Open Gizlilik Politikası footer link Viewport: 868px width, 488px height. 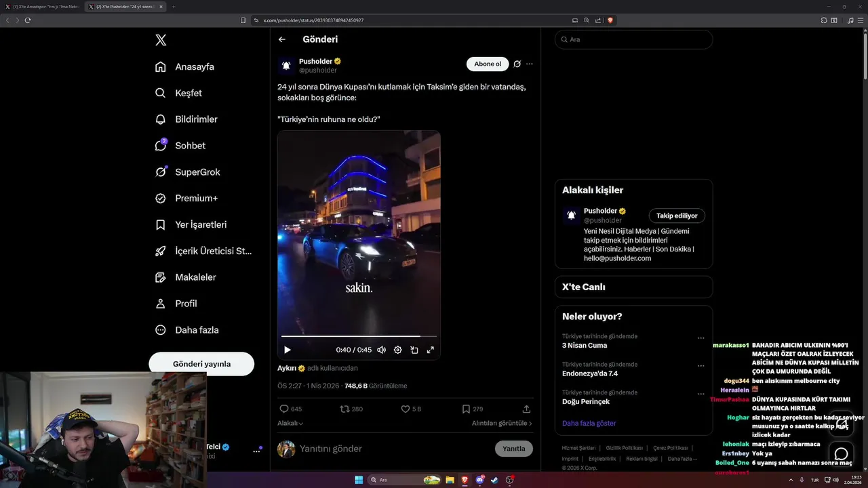click(x=624, y=448)
